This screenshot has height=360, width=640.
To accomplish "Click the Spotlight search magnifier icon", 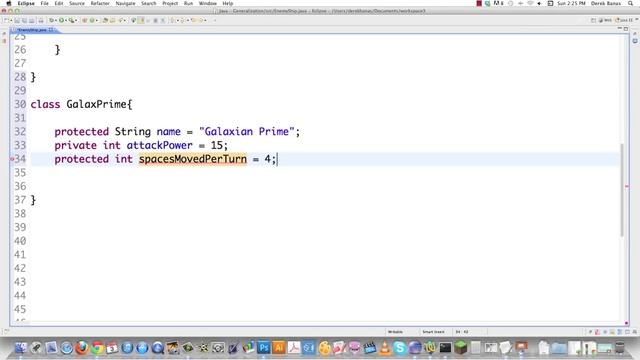I will pyautogui.click(x=631, y=3).
